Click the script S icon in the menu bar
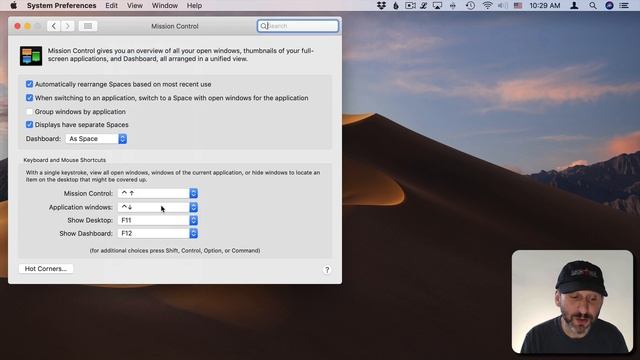 (424, 6)
